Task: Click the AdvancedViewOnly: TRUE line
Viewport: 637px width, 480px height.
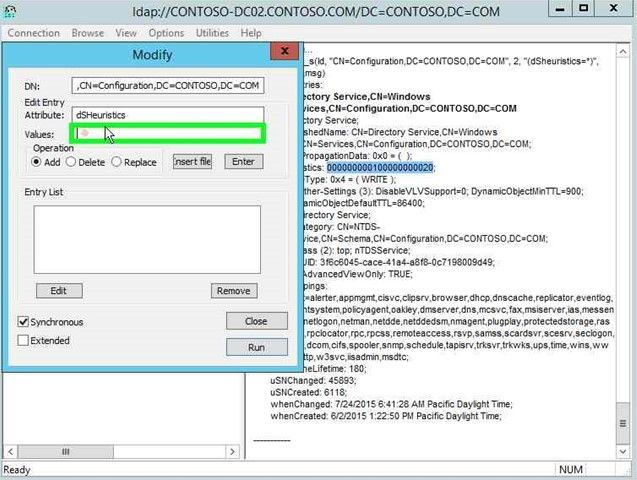Action: coord(357,274)
